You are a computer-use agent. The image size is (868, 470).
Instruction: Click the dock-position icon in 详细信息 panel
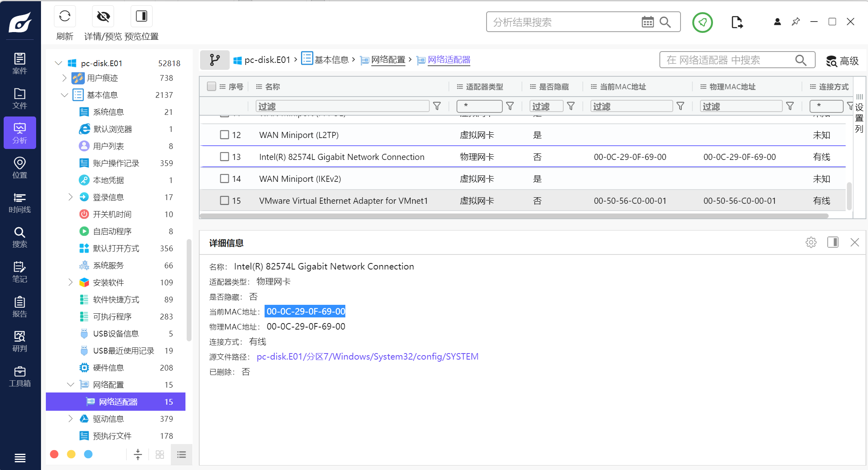833,242
